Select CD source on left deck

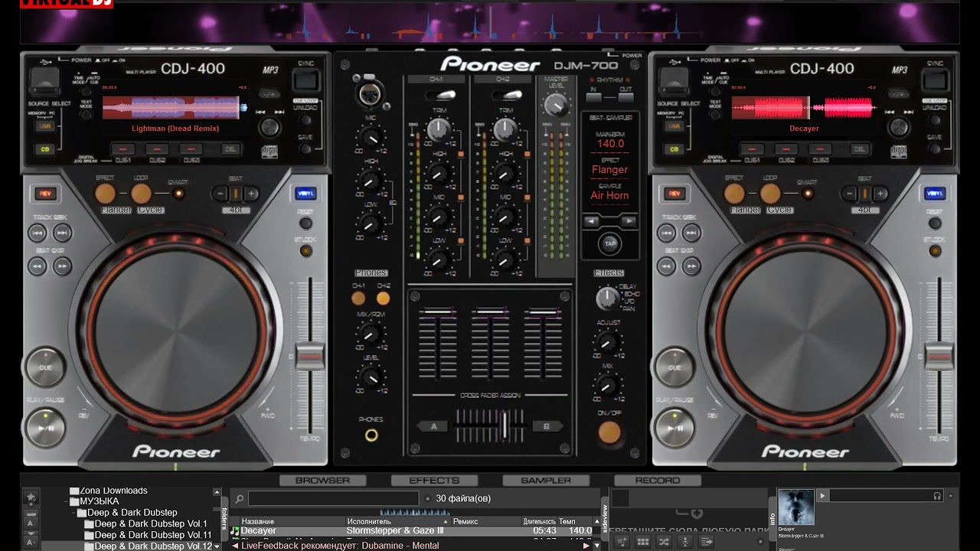(x=45, y=148)
